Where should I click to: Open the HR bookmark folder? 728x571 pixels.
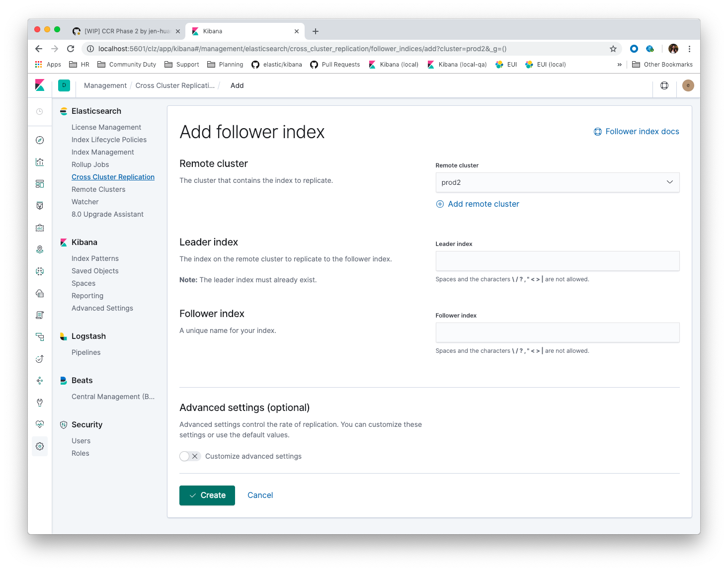[80, 65]
